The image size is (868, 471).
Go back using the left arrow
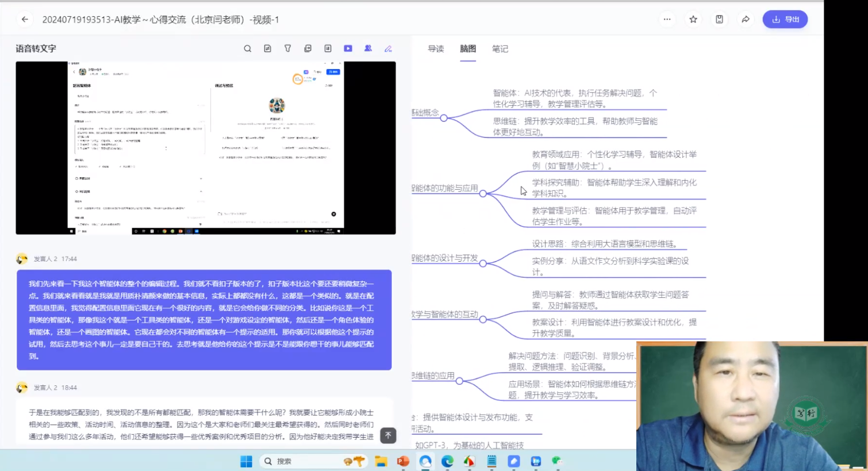click(x=25, y=20)
